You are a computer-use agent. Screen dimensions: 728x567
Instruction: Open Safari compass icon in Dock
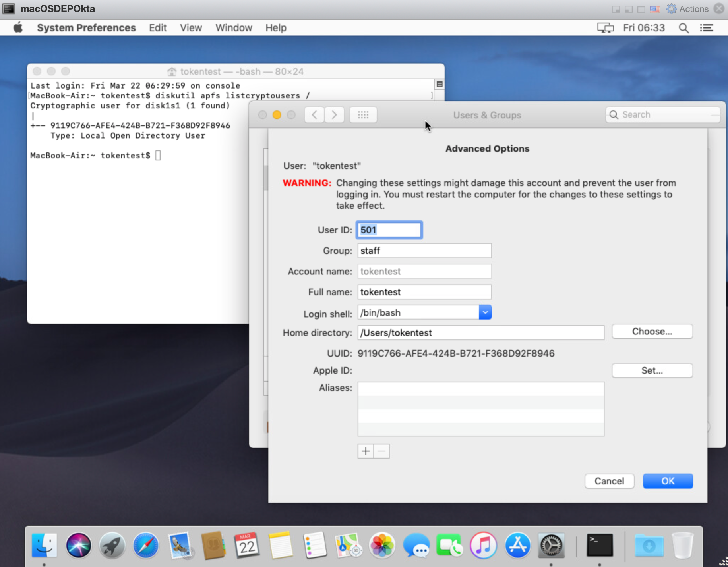point(146,545)
